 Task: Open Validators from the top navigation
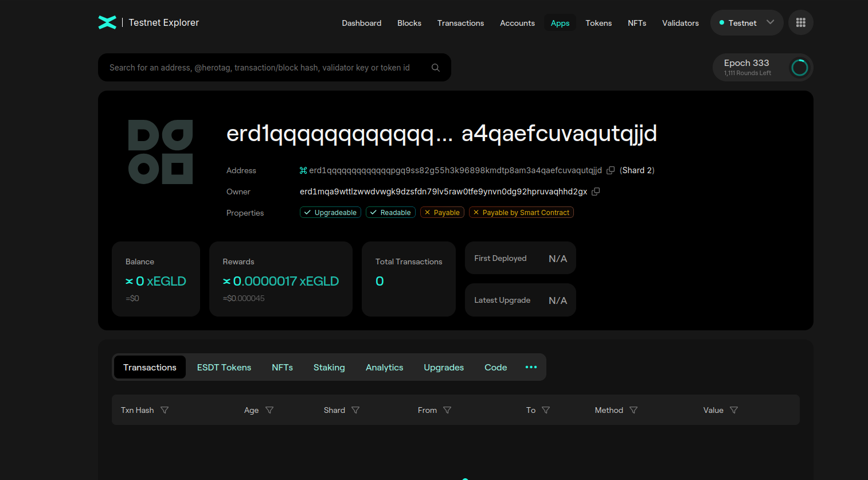pos(680,23)
